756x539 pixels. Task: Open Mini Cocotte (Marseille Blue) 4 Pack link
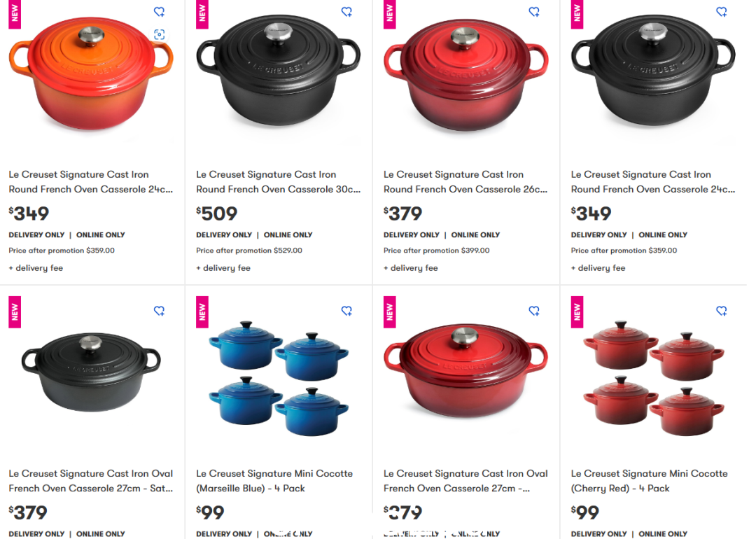point(274,481)
